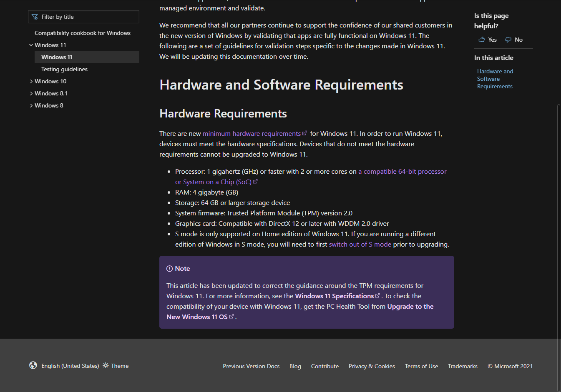Expand the Windows 8.1 tree node chevron

[31, 93]
